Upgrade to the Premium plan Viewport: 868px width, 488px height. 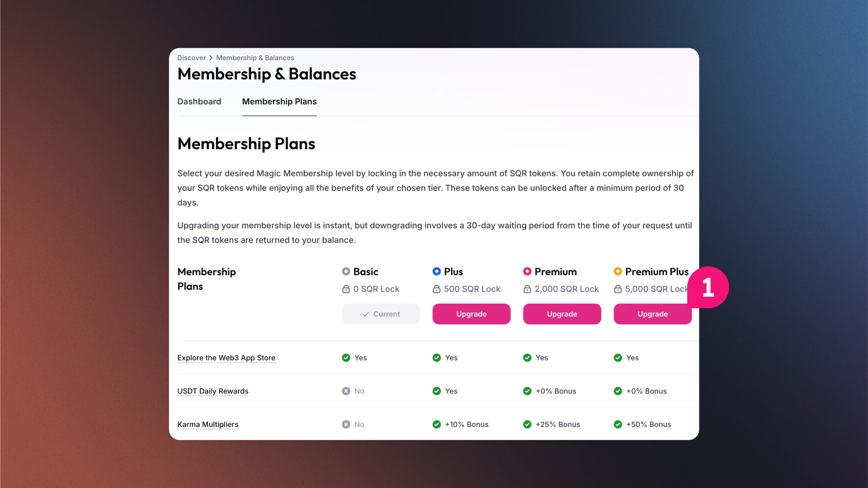tap(562, 314)
